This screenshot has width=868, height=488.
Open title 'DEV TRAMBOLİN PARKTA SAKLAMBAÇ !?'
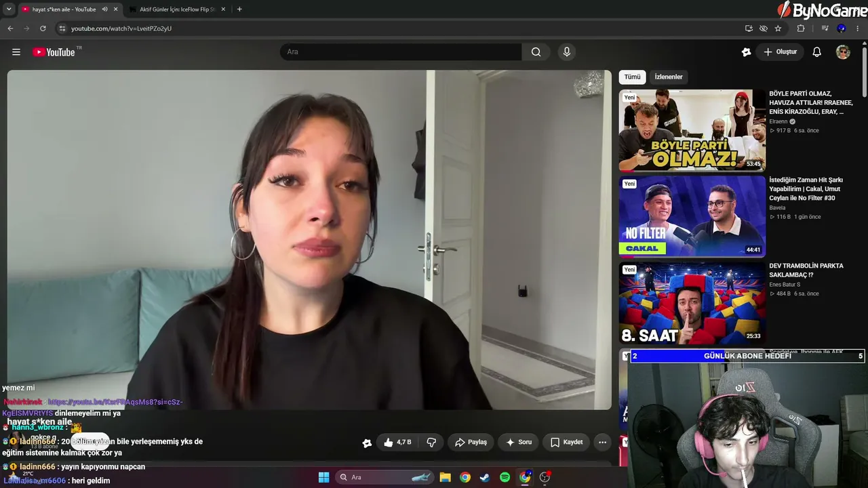pyautogui.click(x=806, y=270)
